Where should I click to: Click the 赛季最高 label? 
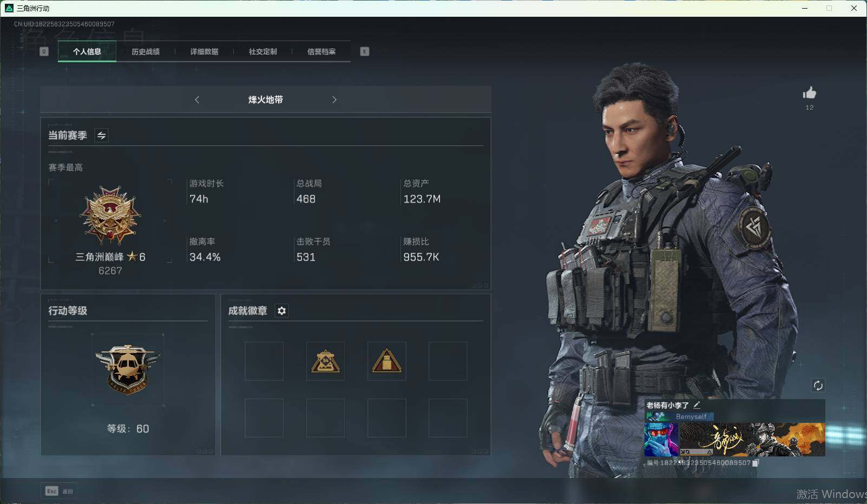pos(65,168)
